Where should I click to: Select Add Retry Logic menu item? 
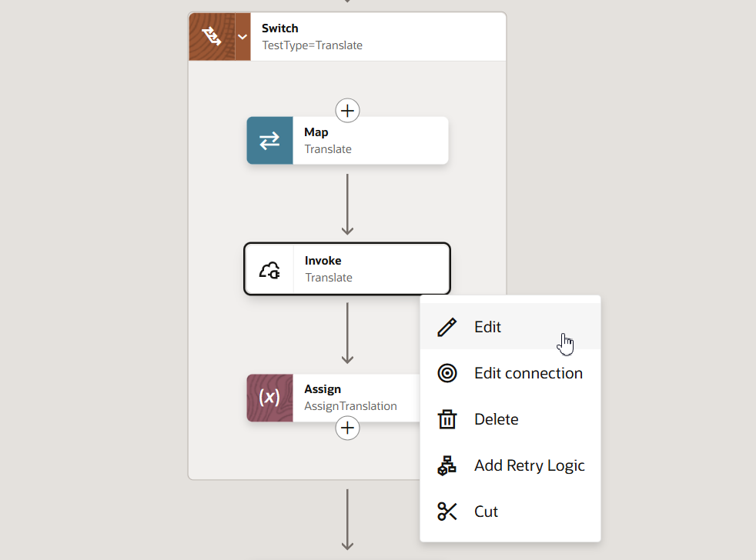pyautogui.click(x=510, y=465)
